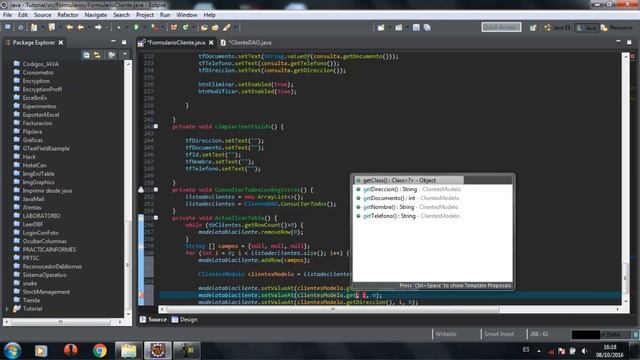This screenshot has height=360, width=640.
Task: Open the Edit menu
Action: pyautogui.click(x=23, y=15)
